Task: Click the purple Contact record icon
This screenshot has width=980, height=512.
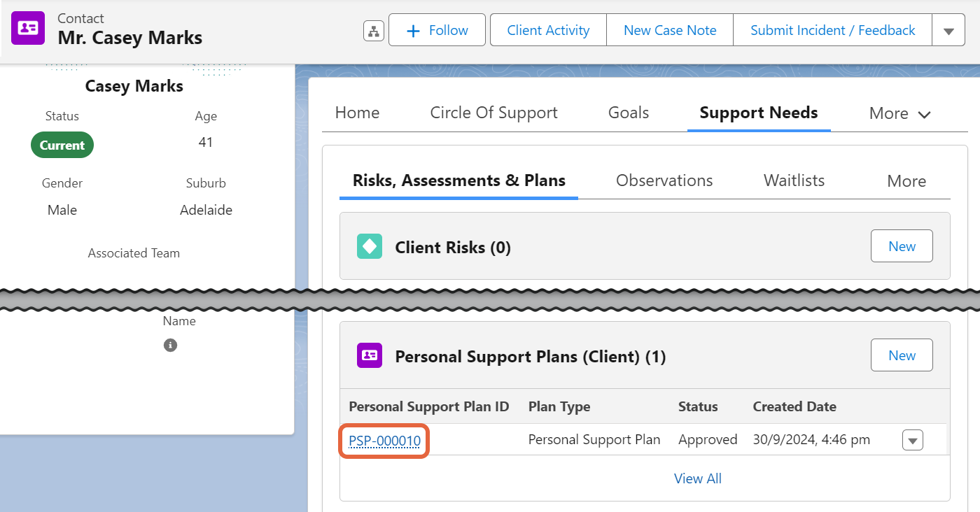Action: pyautogui.click(x=28, y=29)
